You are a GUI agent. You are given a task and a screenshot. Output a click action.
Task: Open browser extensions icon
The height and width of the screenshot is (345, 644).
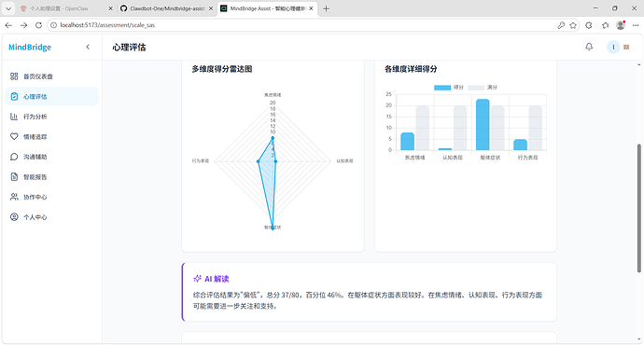point(589,25)
